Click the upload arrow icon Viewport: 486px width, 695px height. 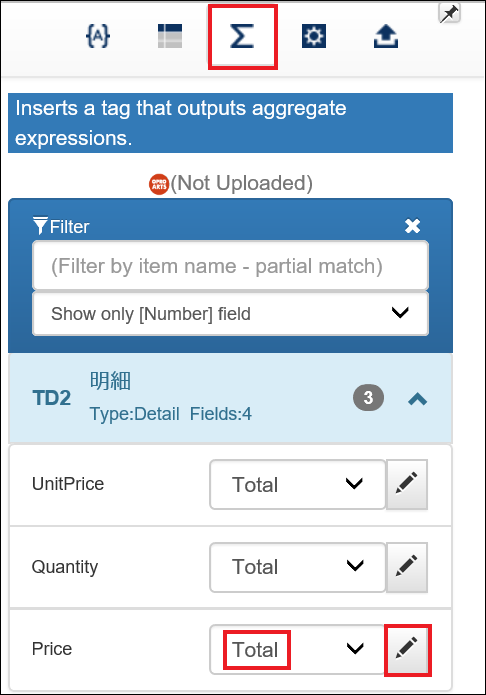tap(386, 36)
